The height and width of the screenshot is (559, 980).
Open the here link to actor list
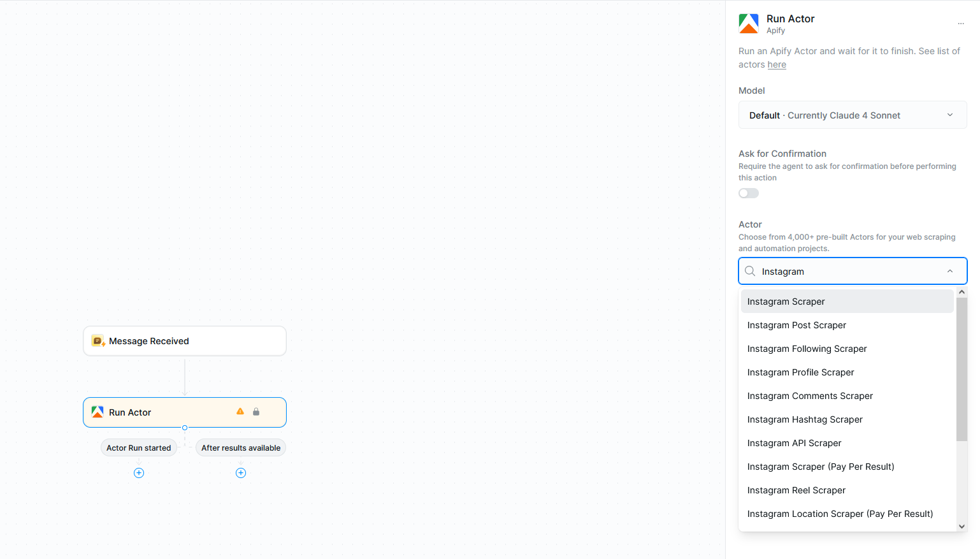click(x=776, y=64)
